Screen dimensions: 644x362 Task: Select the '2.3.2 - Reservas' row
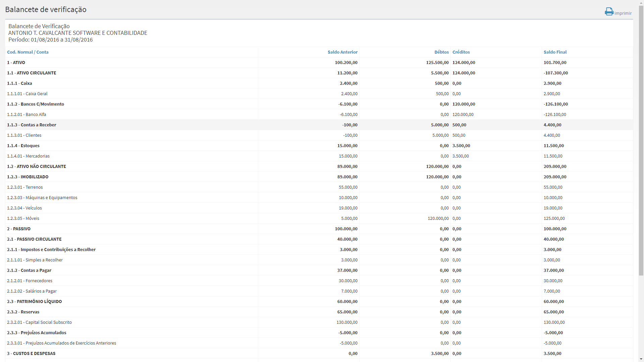[319, 312]
